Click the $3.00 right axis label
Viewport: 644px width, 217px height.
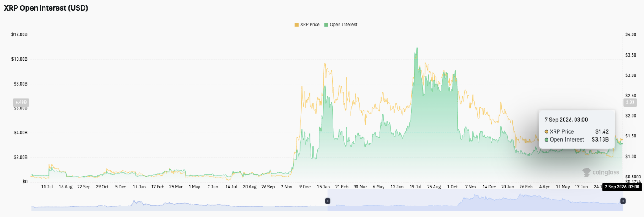tap(631, 75)
